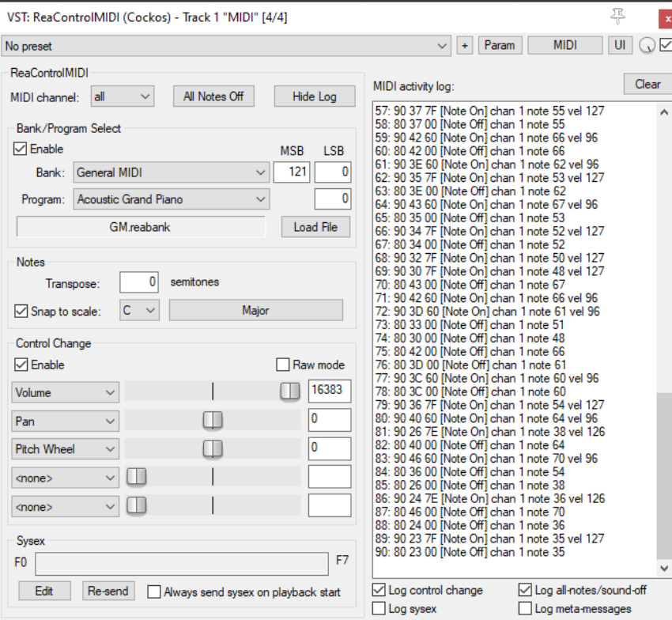Open the Param menu button
This screenshot has height=620, width=672.
pyautogui.click(x=500, y=45)
